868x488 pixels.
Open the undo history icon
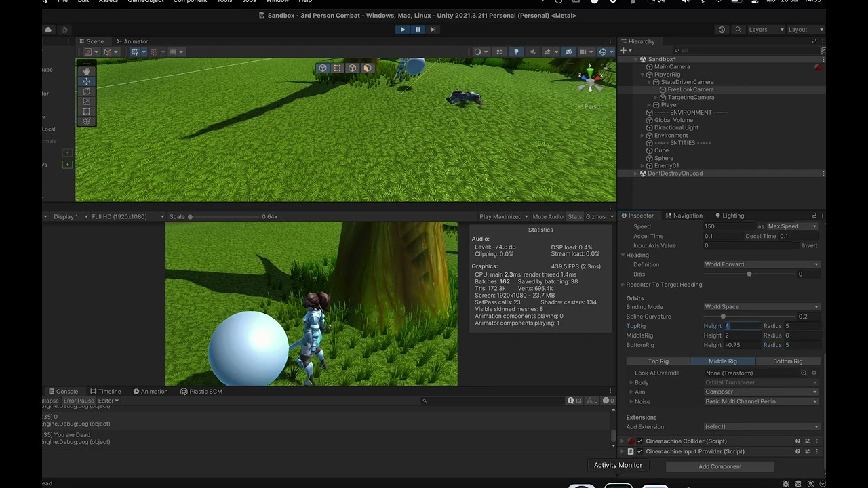[722, 30]
